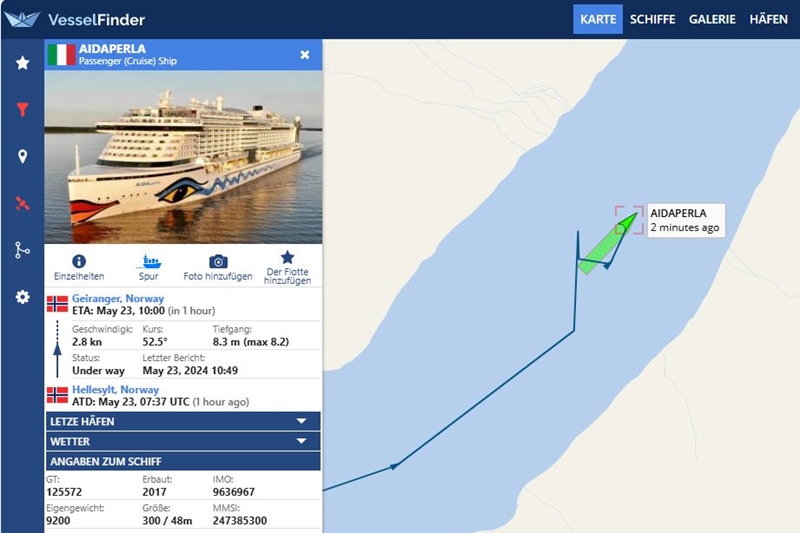Image resolution: width=800 pixels, height=533 pixels.
Task: Expand the LETZE HÄFEN section
Action: click(183, 422)
